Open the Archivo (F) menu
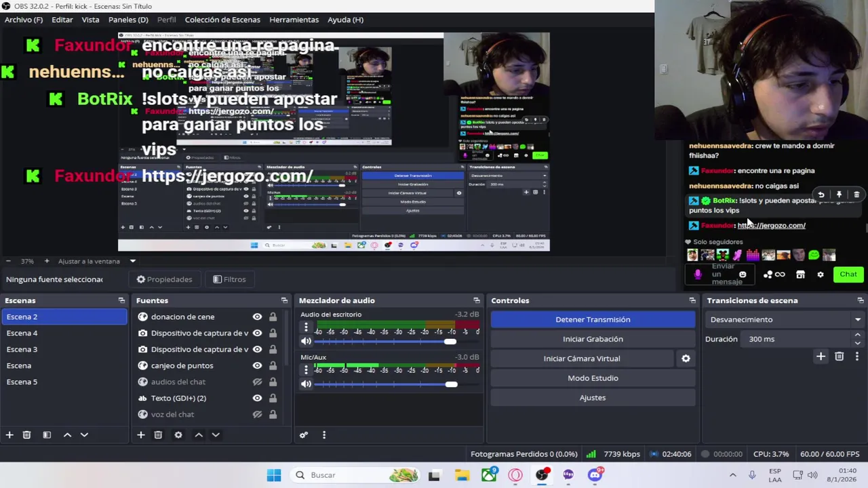The width and height of the screenshot is (868, 488). coord(24,20)
